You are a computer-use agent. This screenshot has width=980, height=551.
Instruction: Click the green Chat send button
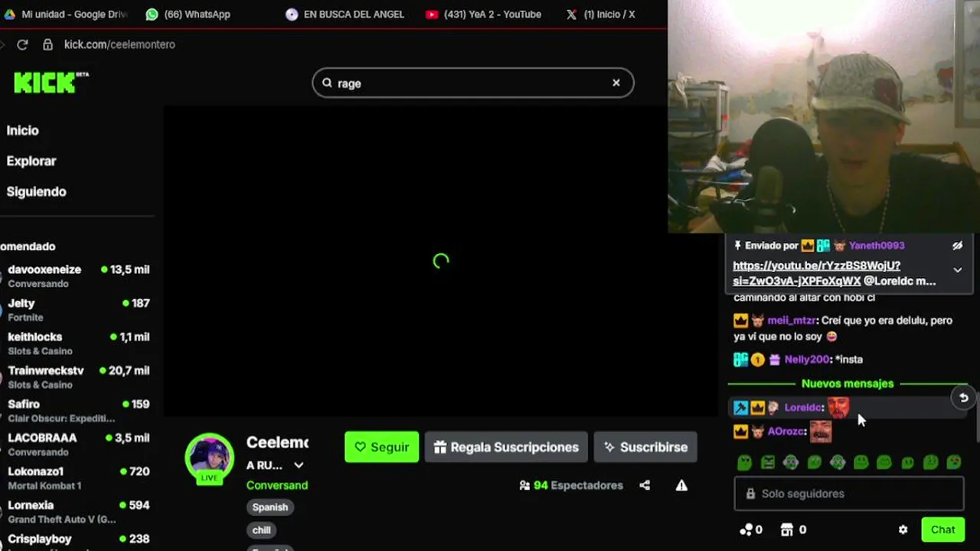click(942, 530)
